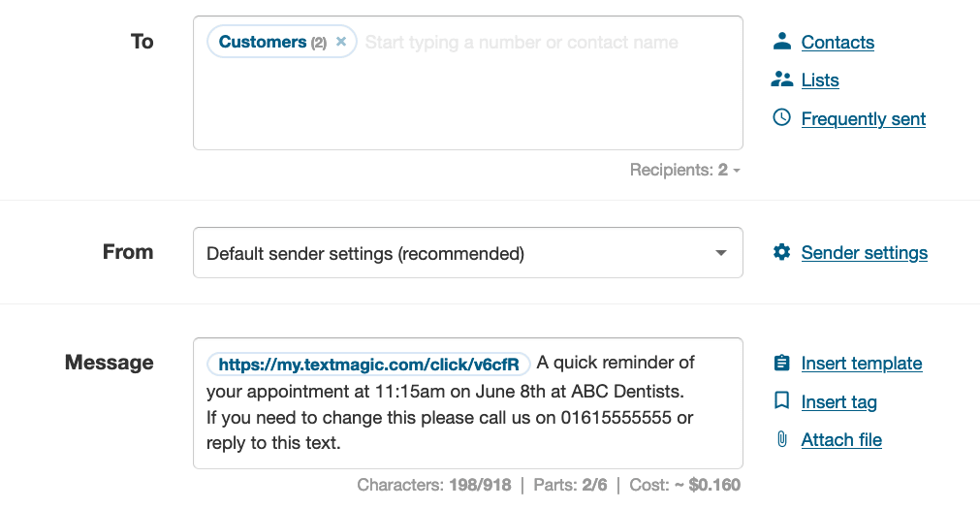Open the From sender settings dropdown

467,253
